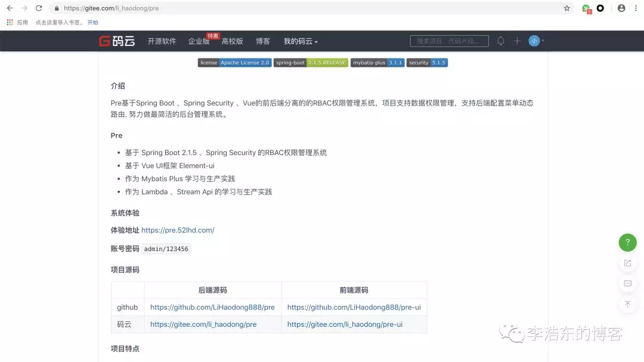Click the 应用 apps label in bookmarks bar
The image size is (644, 362).
coord(22,22)
